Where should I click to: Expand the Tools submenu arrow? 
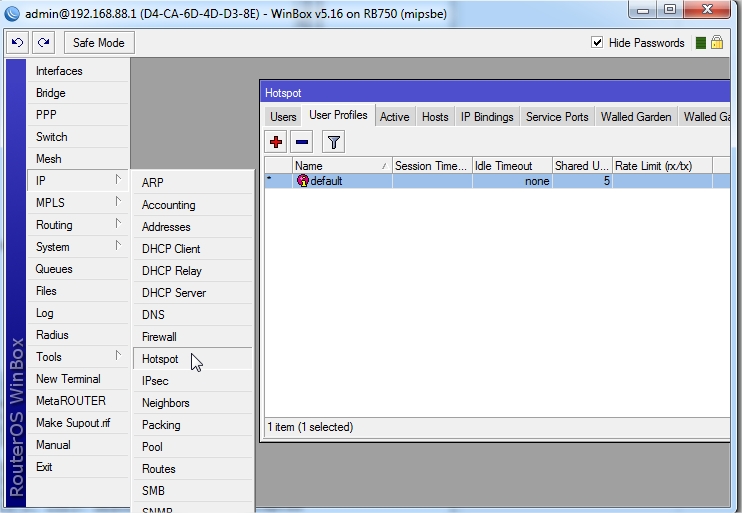(118, 355)
